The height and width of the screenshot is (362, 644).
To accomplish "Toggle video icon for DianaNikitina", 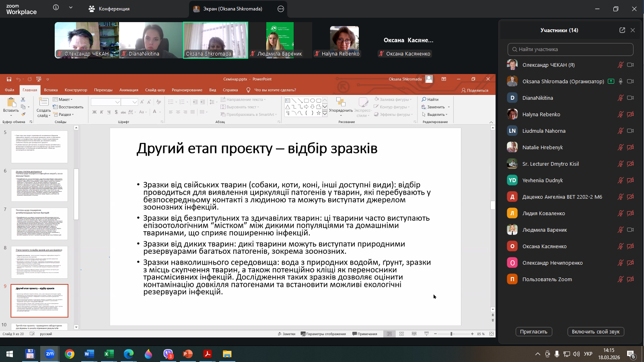I will pyautogui.click(x=630, y=98).
